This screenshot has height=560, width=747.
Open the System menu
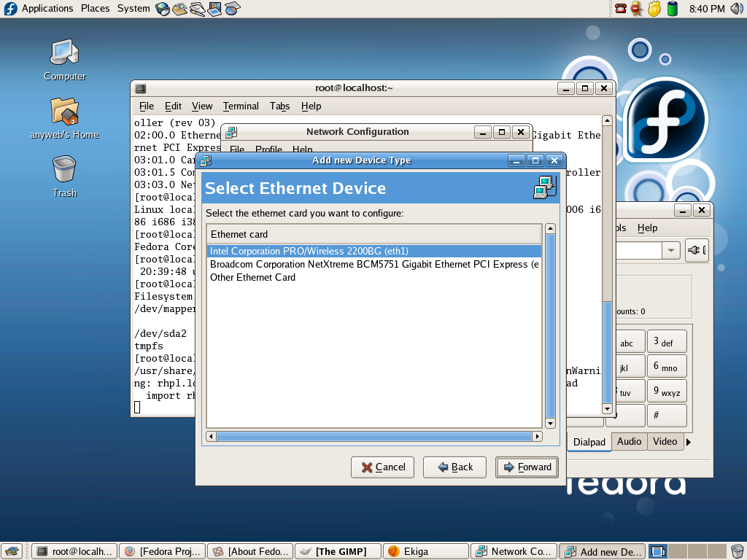coord(133,9)
